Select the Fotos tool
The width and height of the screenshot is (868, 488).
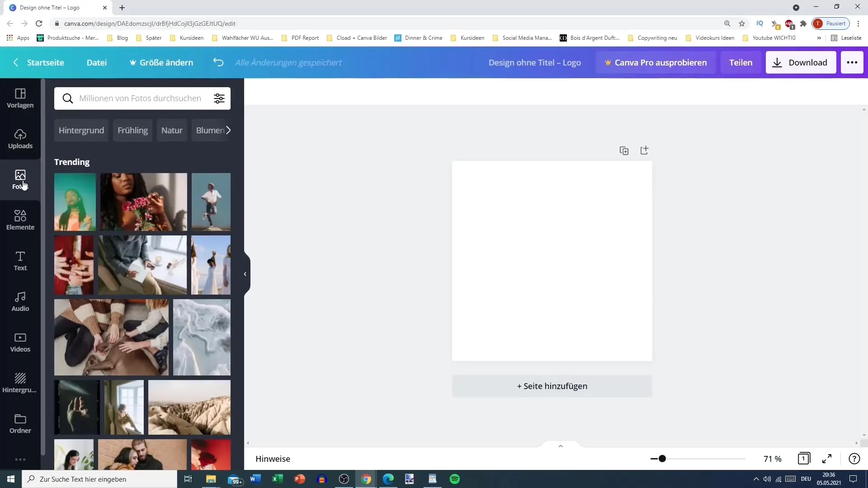point(20,179)
